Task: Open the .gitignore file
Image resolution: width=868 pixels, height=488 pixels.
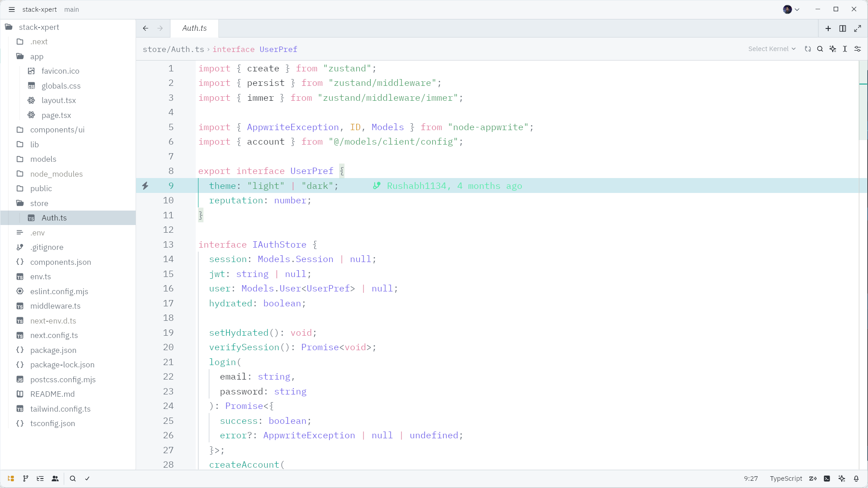Action: (x=68, y=247)
